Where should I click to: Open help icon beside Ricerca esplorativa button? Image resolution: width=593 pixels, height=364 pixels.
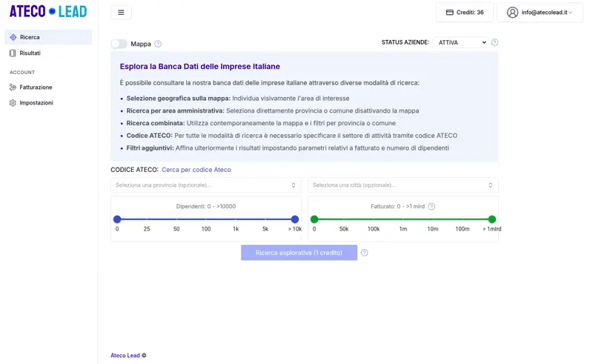coord(364,253)
